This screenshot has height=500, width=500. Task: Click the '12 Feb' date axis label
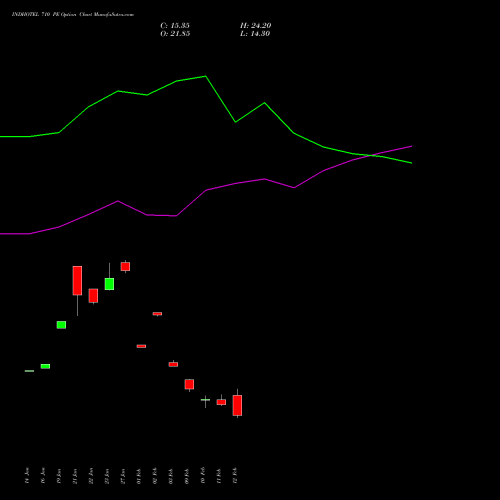pos(235,476)
